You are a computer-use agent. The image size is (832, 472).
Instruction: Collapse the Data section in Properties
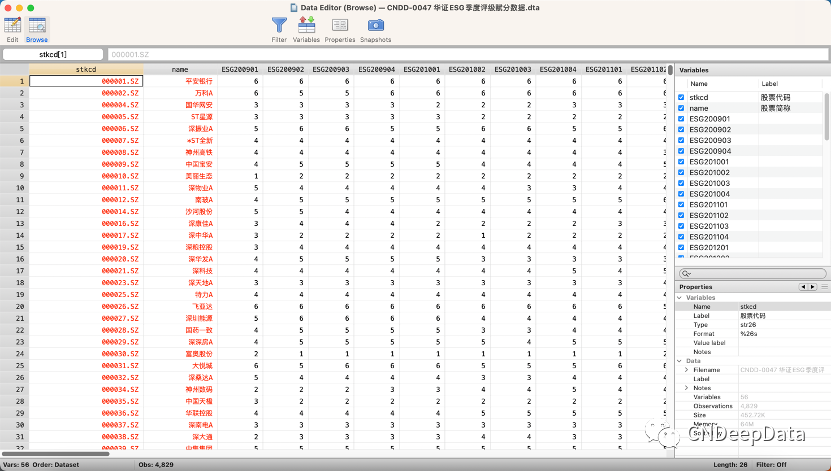[680, 361]
